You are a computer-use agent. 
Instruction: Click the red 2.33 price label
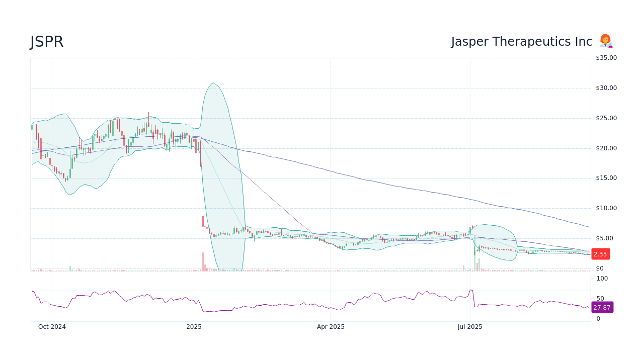click(600, 254)
